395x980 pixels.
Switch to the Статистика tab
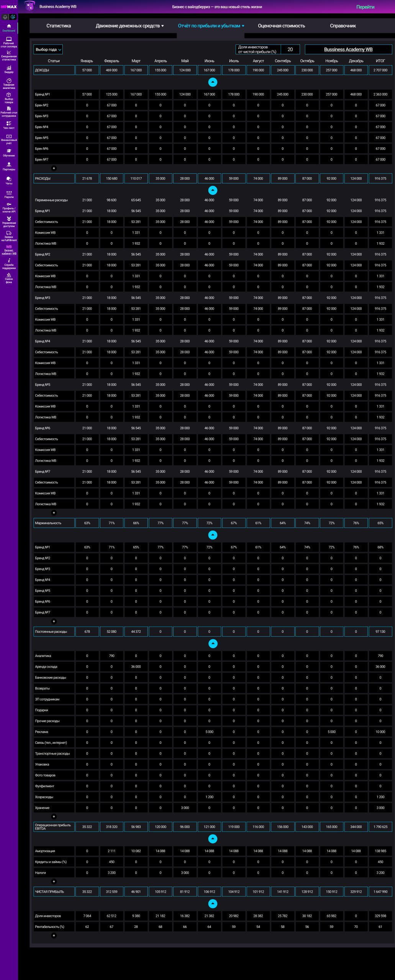(x=59, y=26)
